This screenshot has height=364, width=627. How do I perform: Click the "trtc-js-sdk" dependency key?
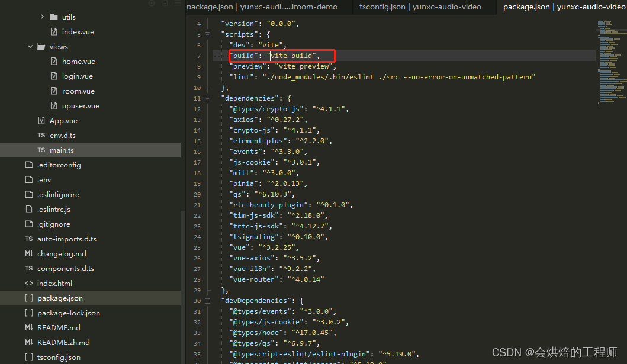coord(256,226)
